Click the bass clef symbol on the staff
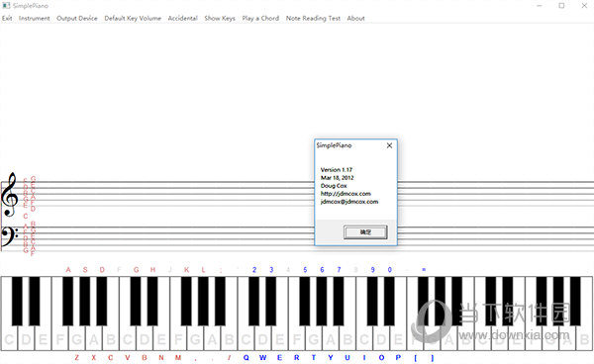The width and height of the screenshot is (594, 364). 9,236
